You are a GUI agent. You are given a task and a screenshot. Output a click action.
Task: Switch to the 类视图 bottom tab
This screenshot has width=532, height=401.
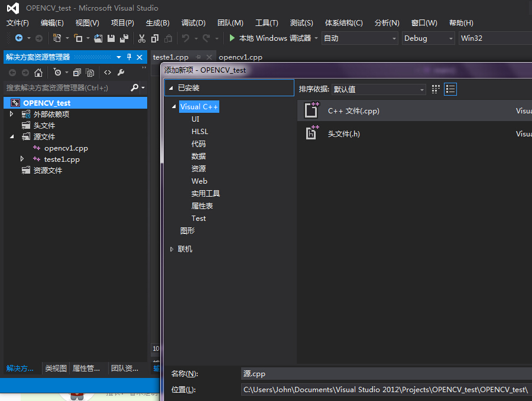coord(56,368)
